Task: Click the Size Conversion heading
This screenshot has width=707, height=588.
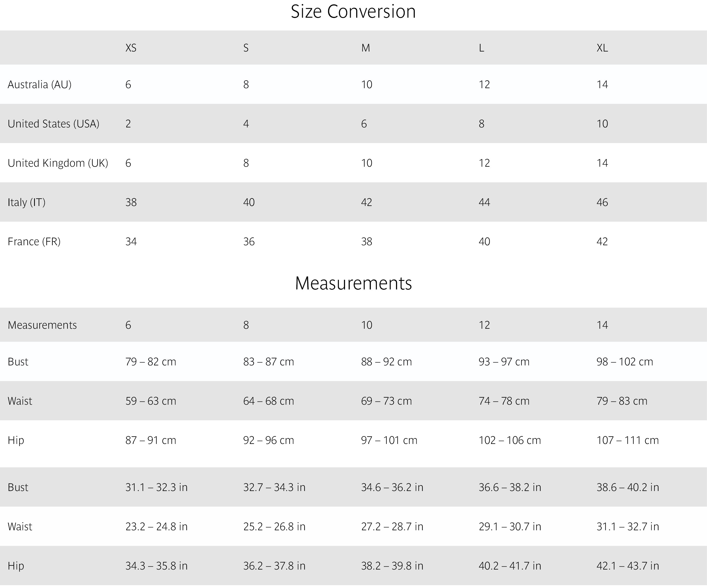Action: [x=353, y=12]
